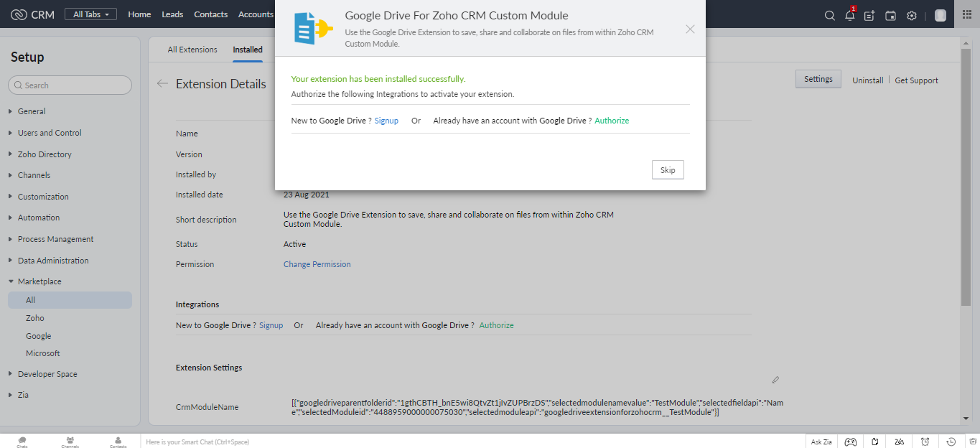Viewport: 980px width, 448px height.
Task: Click the quick create record icon
Action: (870, 15)
